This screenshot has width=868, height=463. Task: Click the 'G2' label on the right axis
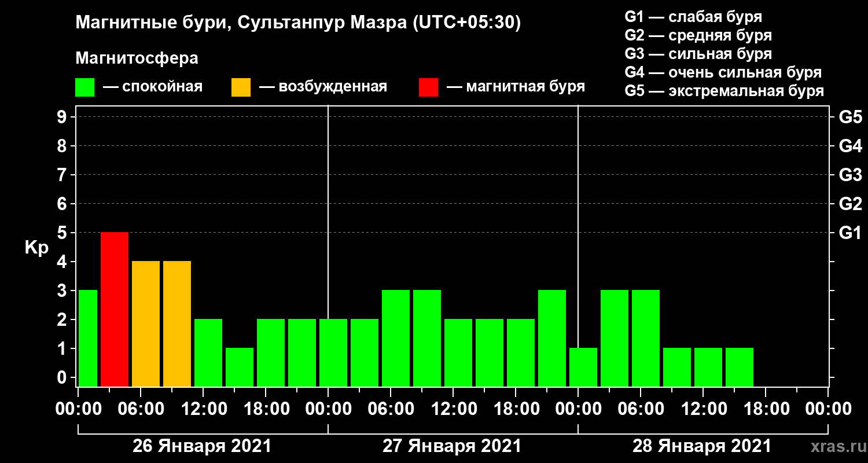850,204
